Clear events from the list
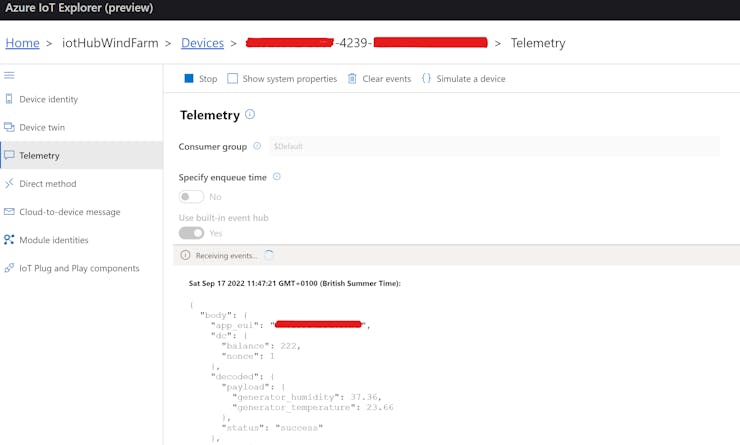Screen dimensions: 740x445 pos(379,78)
